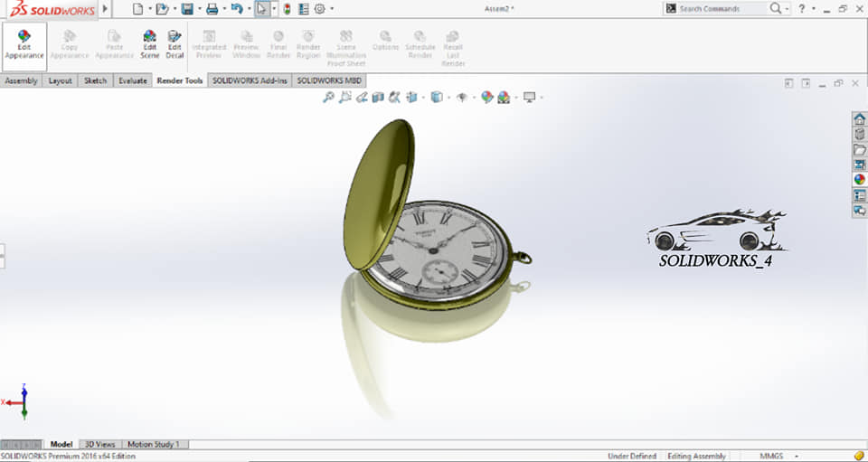
Task: Switch to the SOLIDWORKS MBD tab
Action: point(329,80)
